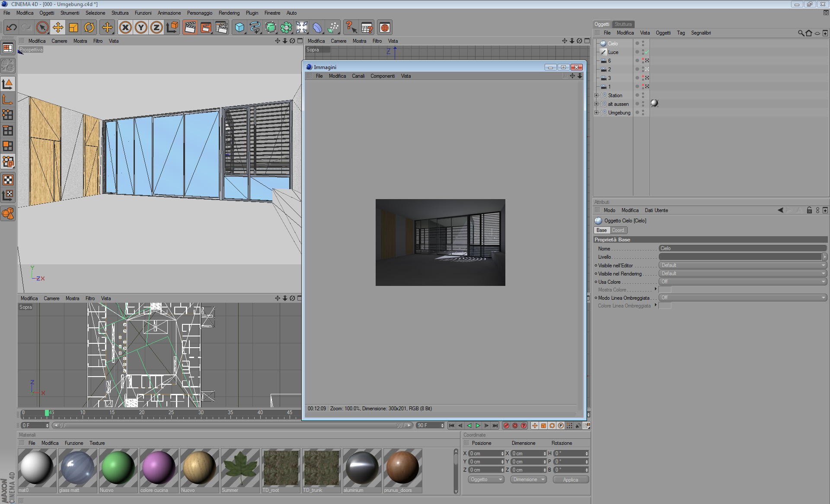830x504 pixels.
Task: Expand the Station object tree node
Action: click(597, 95)
